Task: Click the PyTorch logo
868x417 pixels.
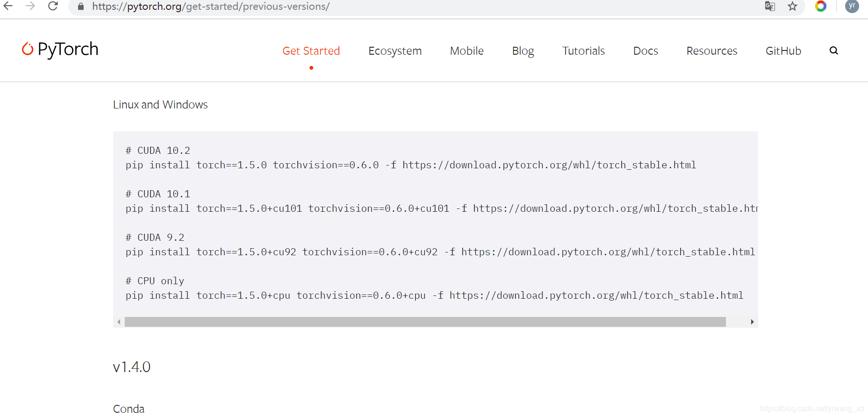Action: tap(60, 49)
